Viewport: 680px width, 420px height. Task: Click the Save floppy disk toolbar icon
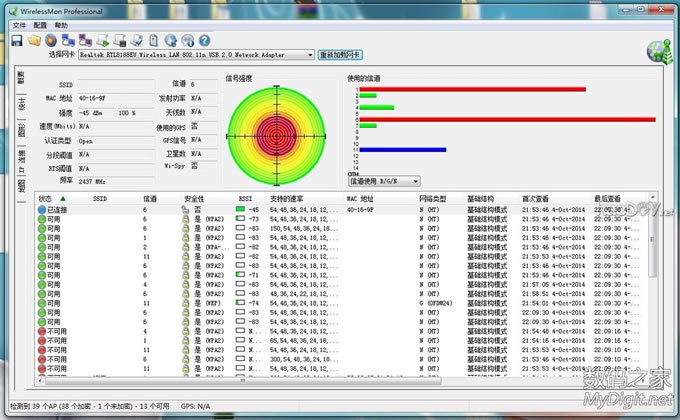coord(16,40)
